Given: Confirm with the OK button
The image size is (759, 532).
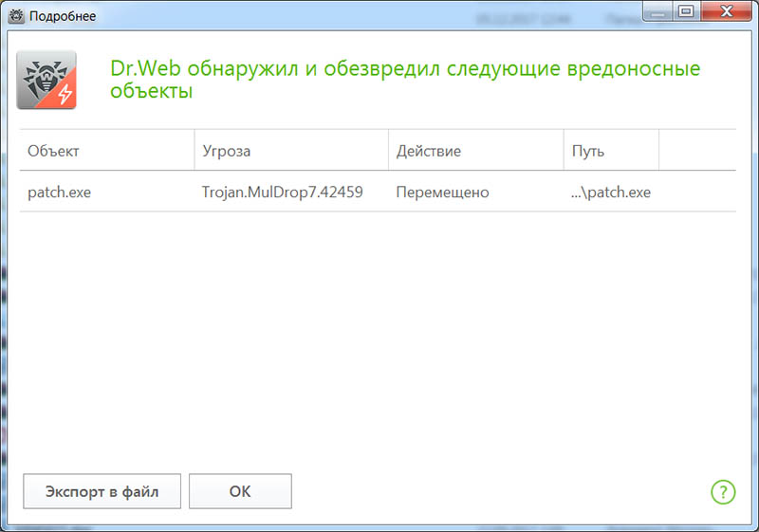Looking at the screenshot, I should pyautogui.click(x=240, y=491).
